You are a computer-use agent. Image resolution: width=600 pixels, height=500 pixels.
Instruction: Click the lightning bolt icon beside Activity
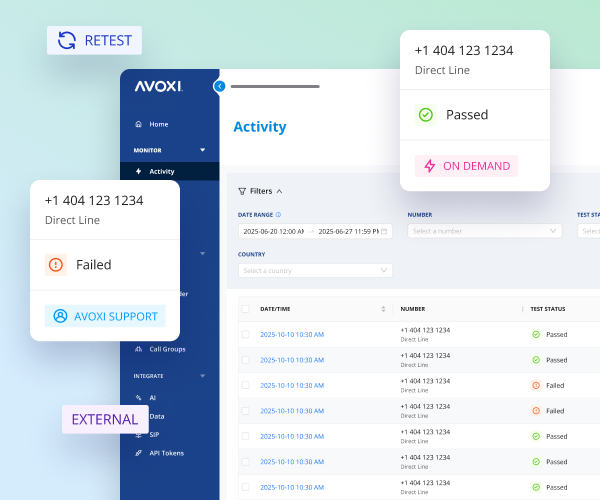tap(138, 171)
